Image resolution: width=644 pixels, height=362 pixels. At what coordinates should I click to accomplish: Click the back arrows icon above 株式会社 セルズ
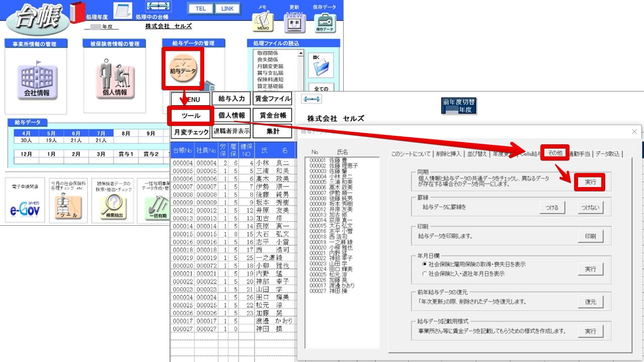(x=311, y=100)
